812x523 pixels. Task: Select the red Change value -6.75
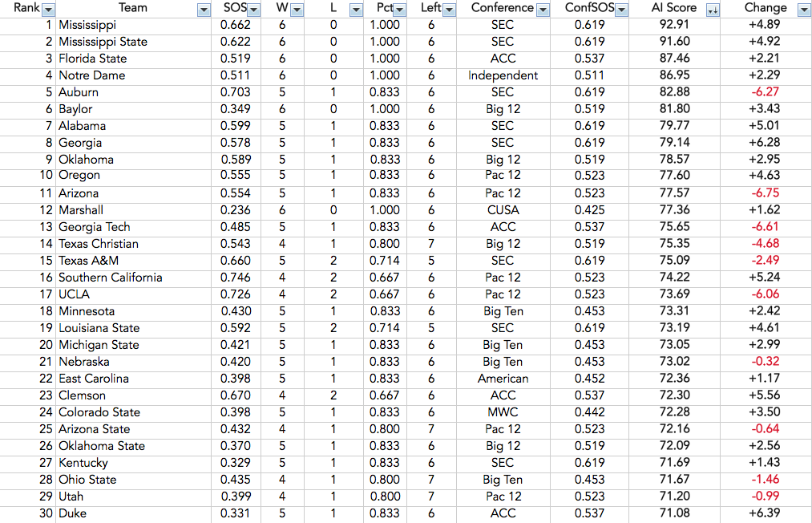pyautogui.click(x=765, y=193)
